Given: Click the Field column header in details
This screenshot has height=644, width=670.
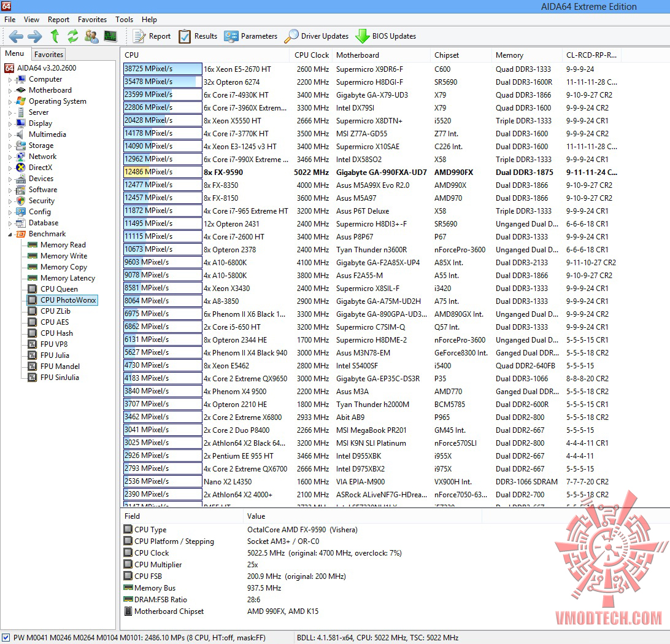Looking at the screenshot, I should click(182, 516).
